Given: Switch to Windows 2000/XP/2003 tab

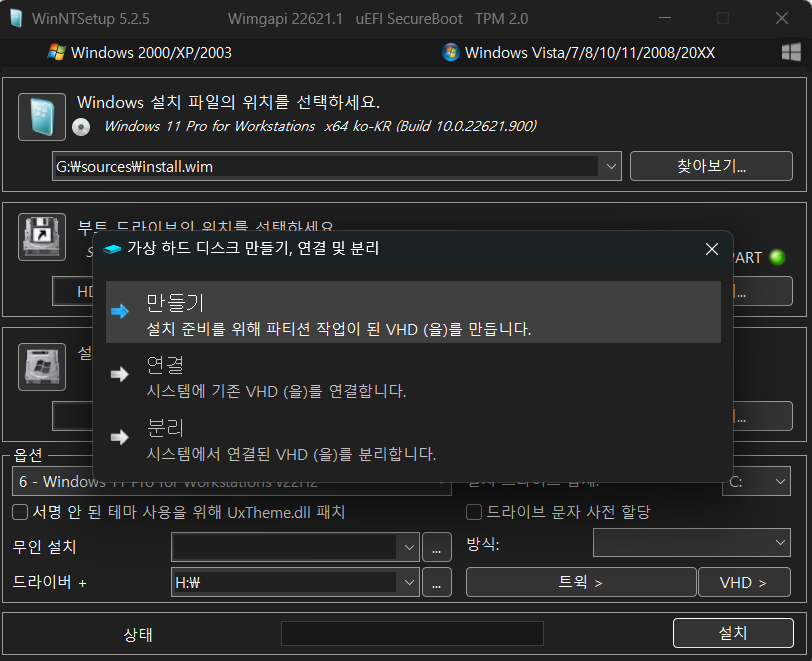Looking at the screenshot, I should (x=140, y=52).
